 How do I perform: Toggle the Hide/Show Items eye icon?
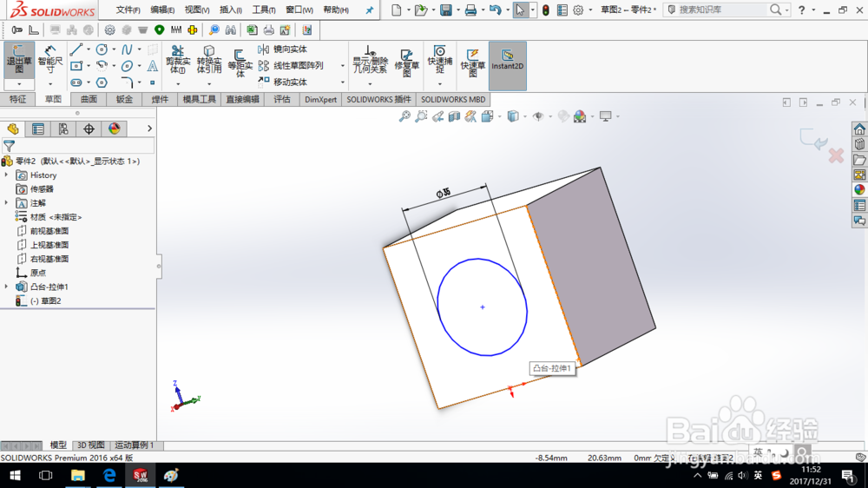537,116
